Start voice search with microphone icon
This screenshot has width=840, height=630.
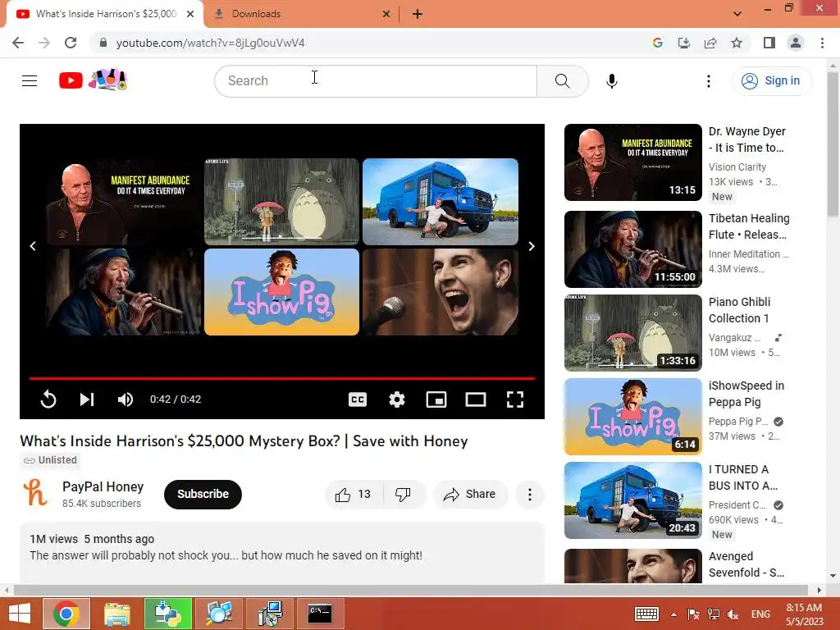coord(611,81)
